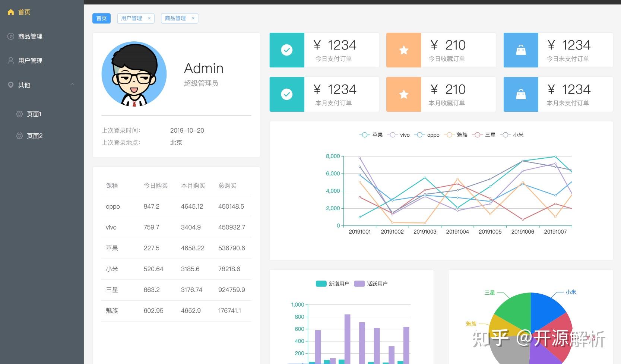Viewport: 621px width, 364px height.
Task: Click value 4658.22 in 苹果 row
Action: coord(193,248)
